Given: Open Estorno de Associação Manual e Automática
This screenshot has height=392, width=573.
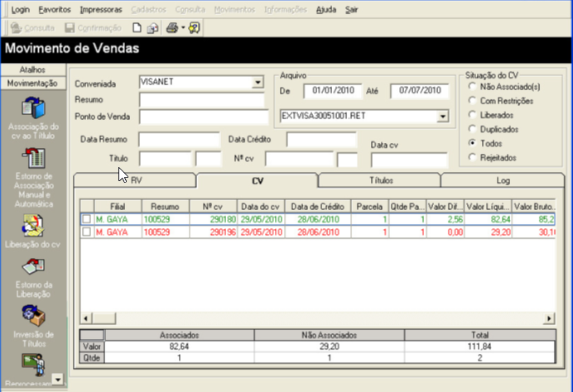Looking at the screenshot, I should [33, 158].
